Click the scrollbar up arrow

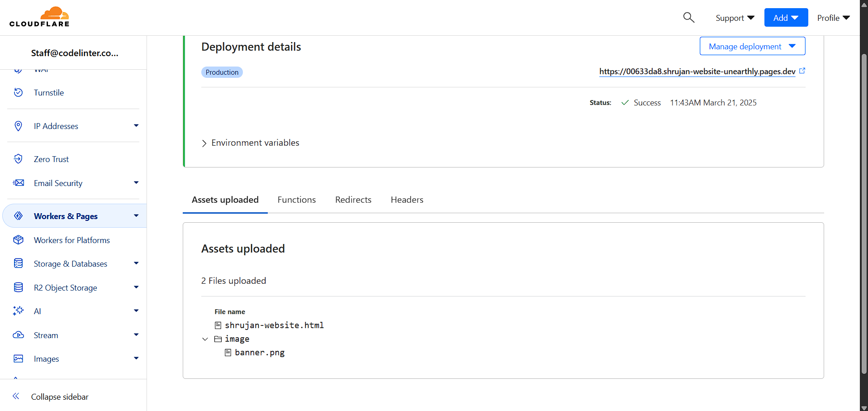click(x=864, y=5)
